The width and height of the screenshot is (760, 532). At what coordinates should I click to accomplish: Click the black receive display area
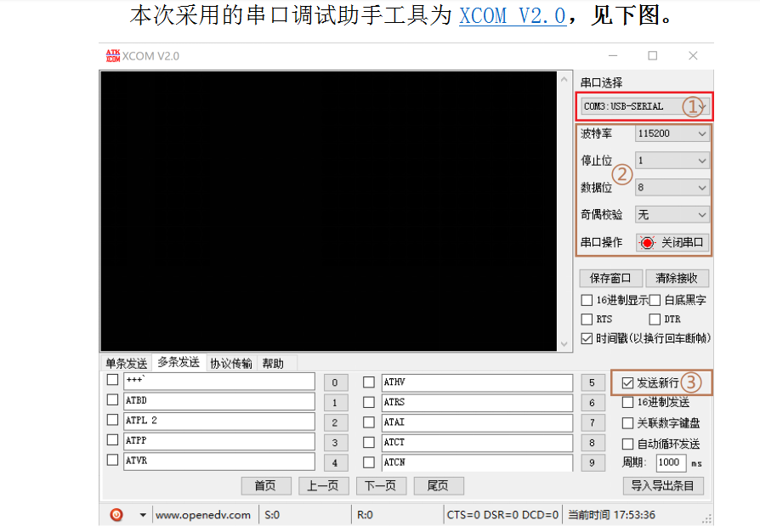click(329, 212)
